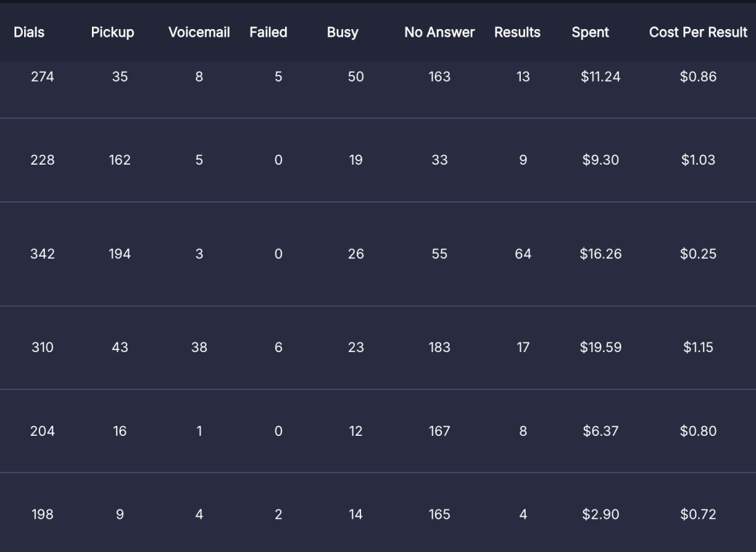Select the 183 no answer value
This screenshot has width=756, height=552.
tap(439, 347)
